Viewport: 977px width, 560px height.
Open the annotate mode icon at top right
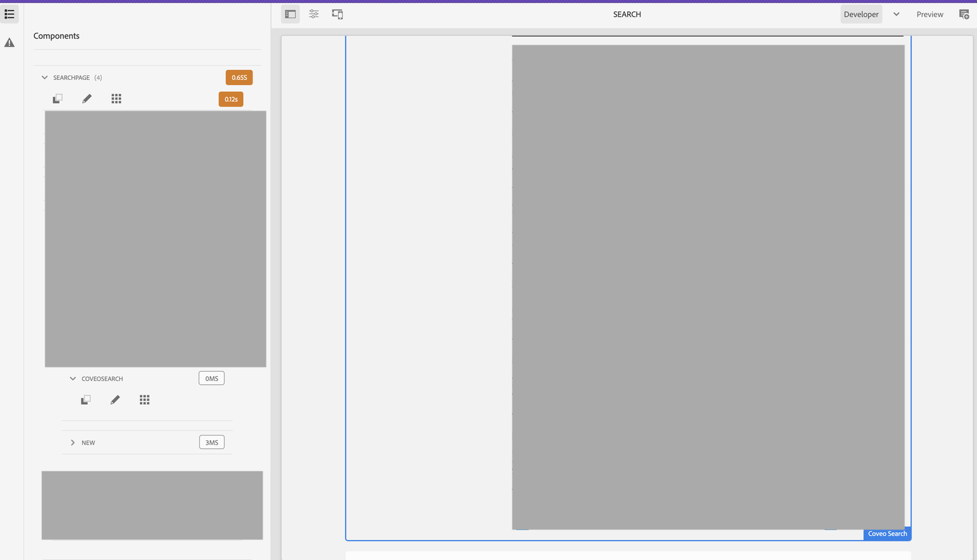click(x=964, y=14)
